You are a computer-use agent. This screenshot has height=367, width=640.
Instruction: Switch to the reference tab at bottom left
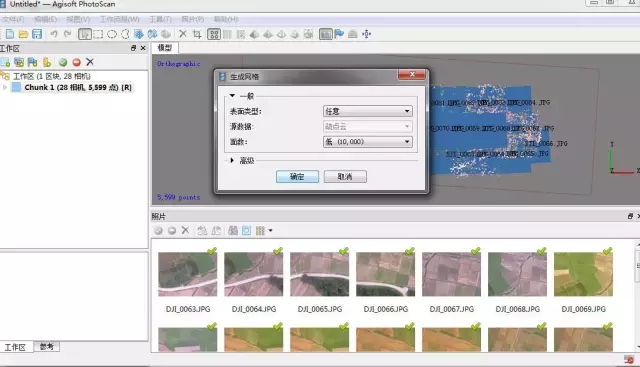tap(47, 347)
